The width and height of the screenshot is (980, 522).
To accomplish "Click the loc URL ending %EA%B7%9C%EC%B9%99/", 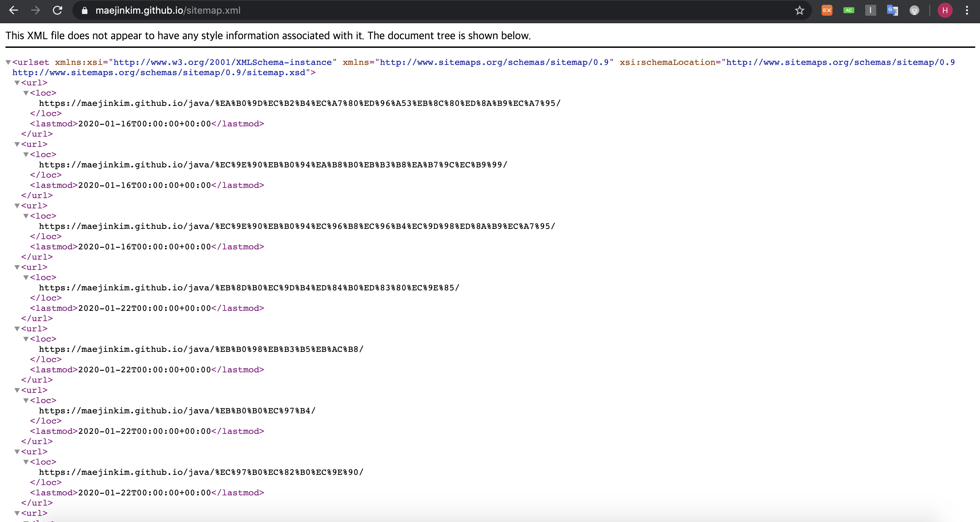I will point(273,165).
